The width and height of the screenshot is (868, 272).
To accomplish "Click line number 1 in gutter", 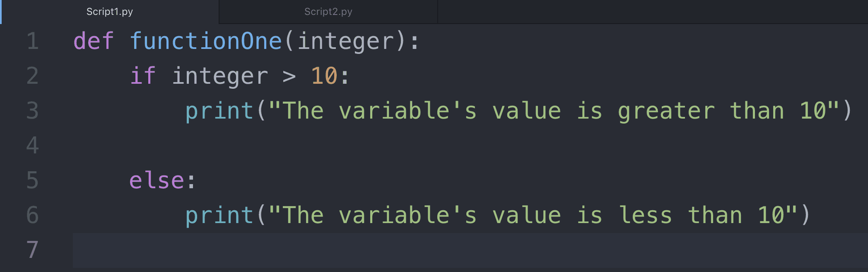I will [x=32, y=41].
